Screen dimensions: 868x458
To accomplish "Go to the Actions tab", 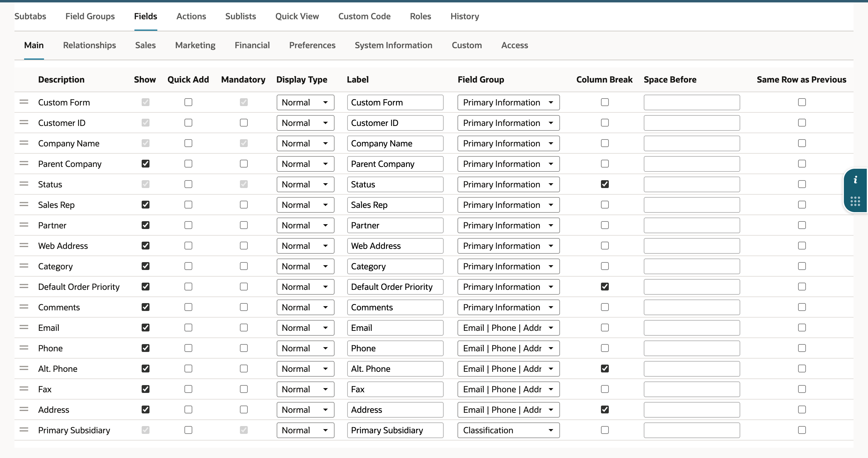I will point(191,16).
